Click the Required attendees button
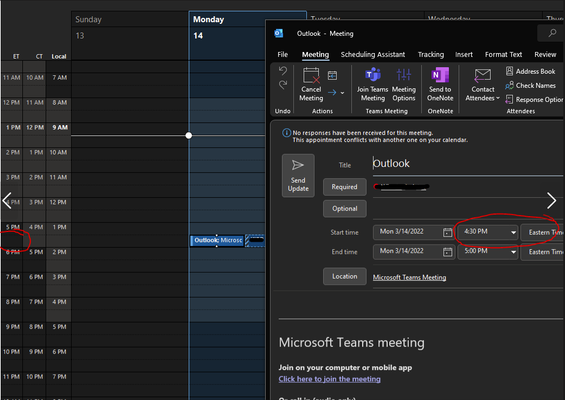The width and height of the screenshot is (565, 400). click(x=344, y=187)
